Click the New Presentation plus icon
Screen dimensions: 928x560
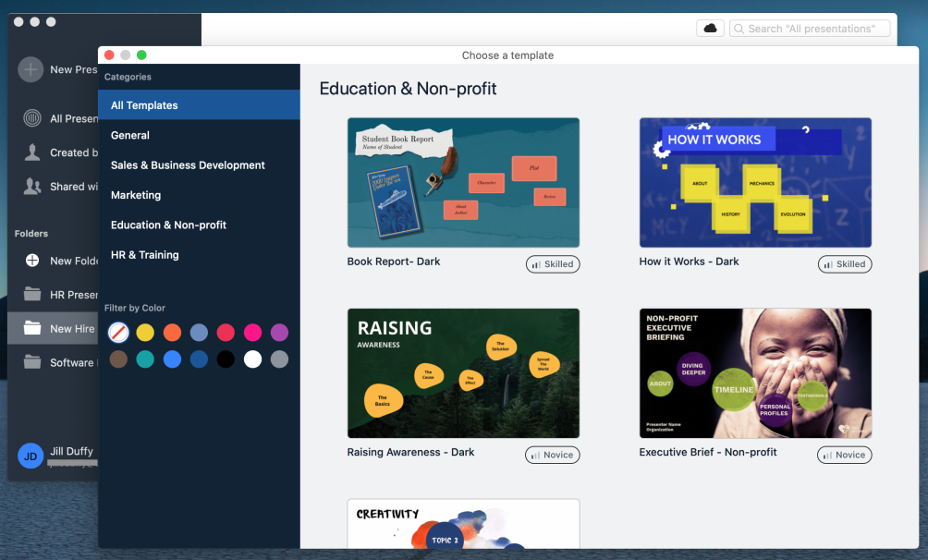tap(31, 69)
